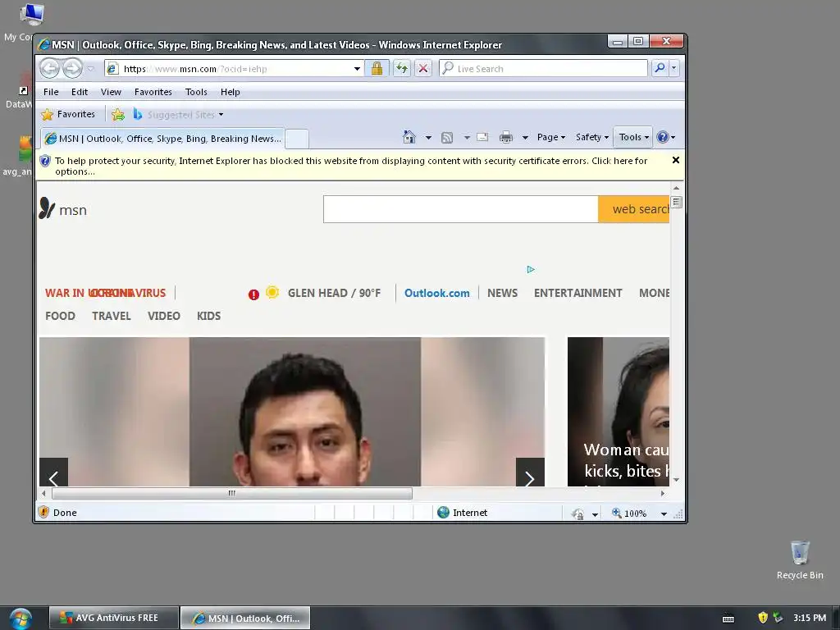Show previous carousel slide arrow
Screen dimensions: 840x630
tap(53, 472)
